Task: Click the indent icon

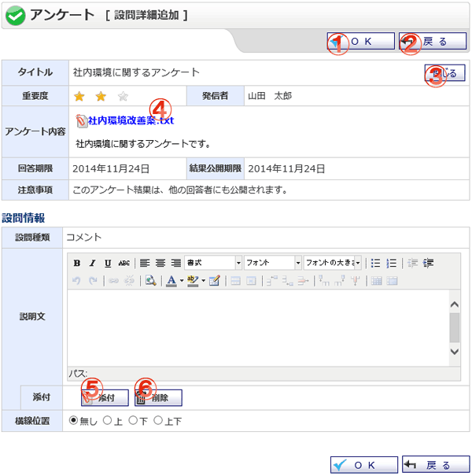Action: point(428,263)
